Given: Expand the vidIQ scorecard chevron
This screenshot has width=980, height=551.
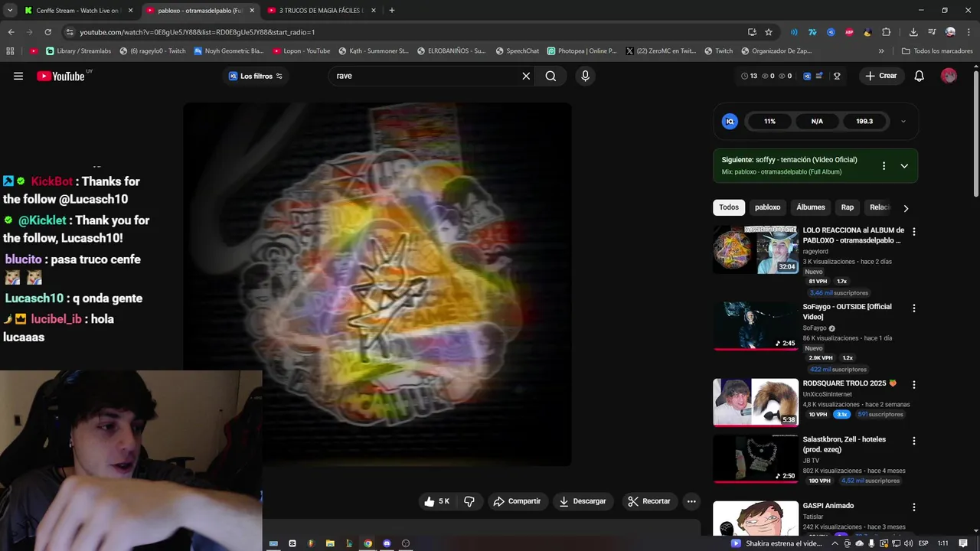Looking at the screenshot, I should (903, 121).
